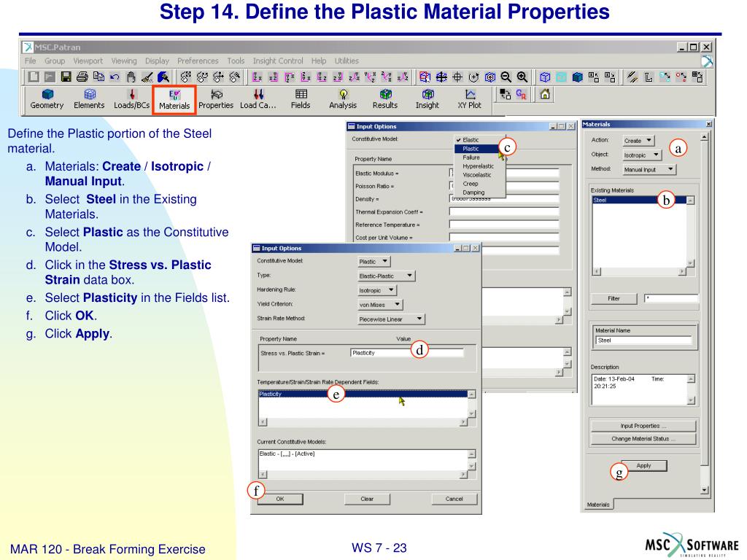
Task: Open the Loads/BCs application
Action: [132, 99]
